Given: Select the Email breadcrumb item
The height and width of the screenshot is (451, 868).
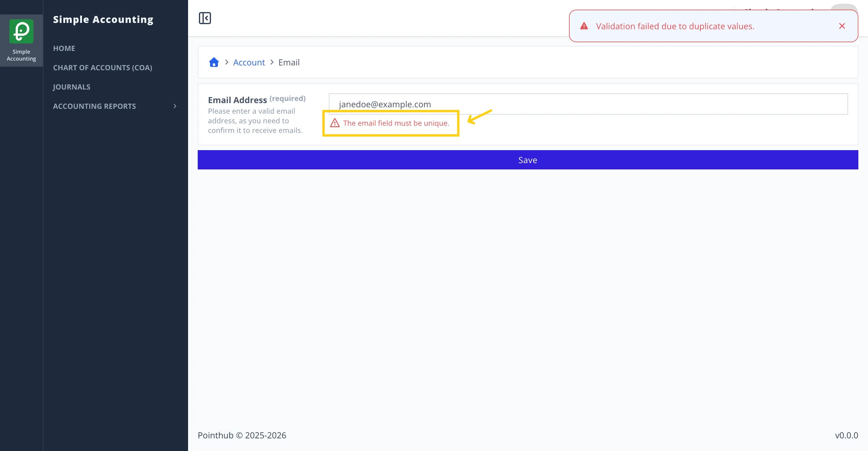Looking at the screenshot, I should [x=289, y=62].
